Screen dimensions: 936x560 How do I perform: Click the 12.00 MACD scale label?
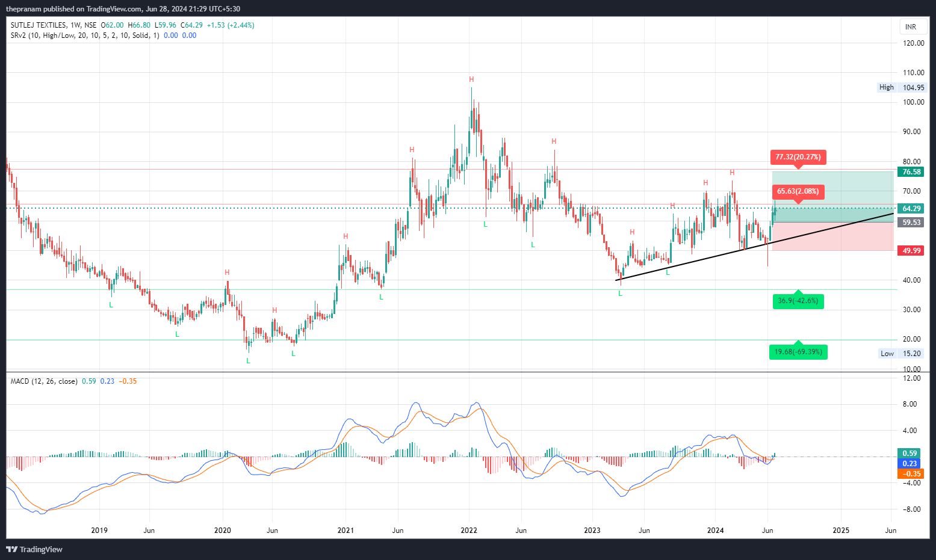(912, 378)
